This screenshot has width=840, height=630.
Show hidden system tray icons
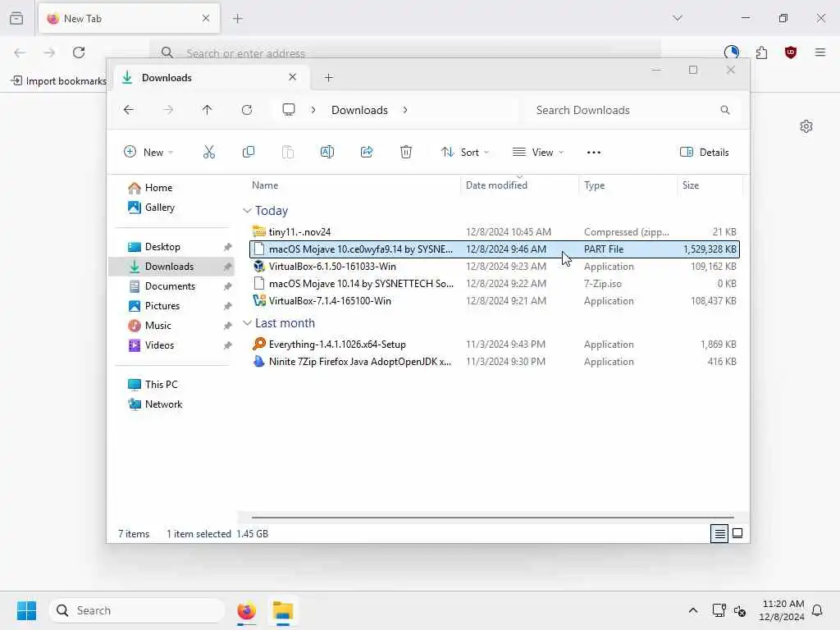692,610
